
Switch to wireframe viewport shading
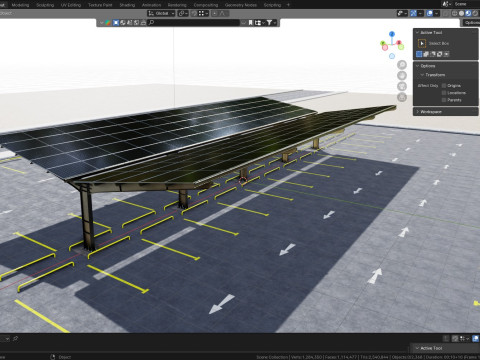click(455, 13)
